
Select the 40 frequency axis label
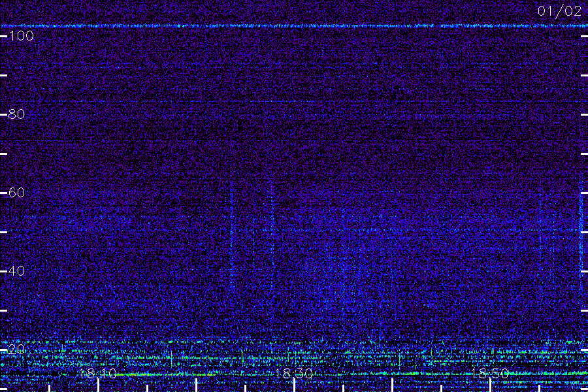pyautogui.click(x=16, y=271)
